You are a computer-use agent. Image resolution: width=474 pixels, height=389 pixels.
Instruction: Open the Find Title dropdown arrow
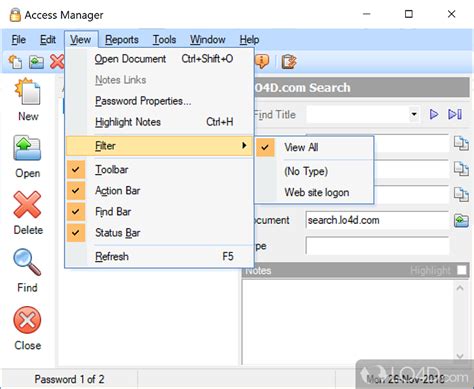pyautogui.click(x=414, y=114)
